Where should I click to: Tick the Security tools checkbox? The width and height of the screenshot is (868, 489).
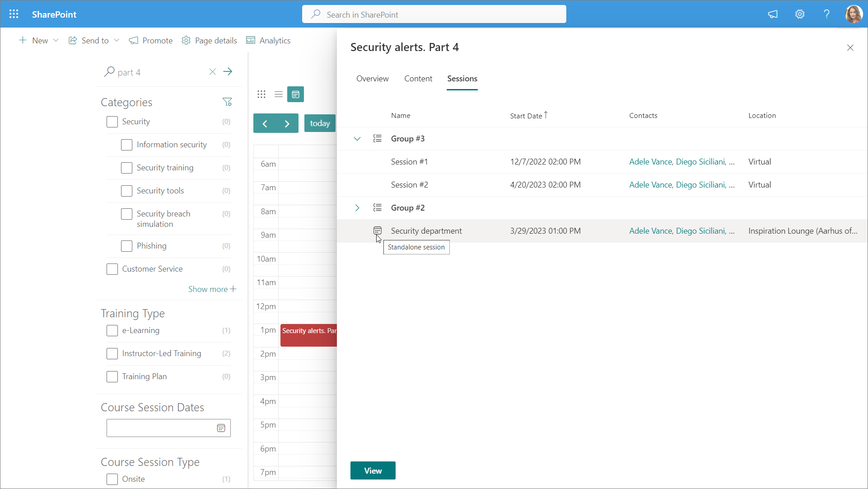pyautogui.click(x=127, y=191)
